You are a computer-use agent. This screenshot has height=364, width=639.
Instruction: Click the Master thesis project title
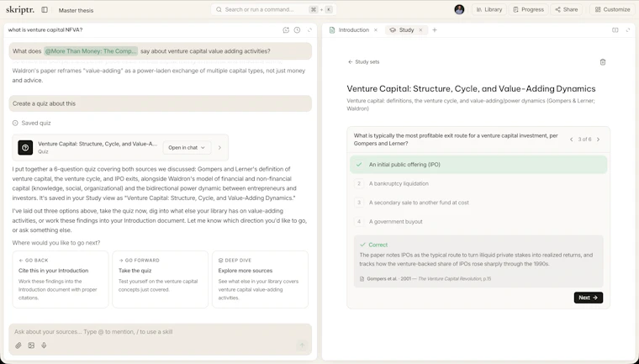point(76,10)
